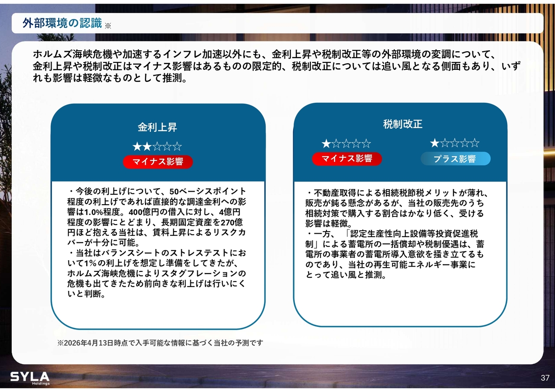This screenshot has height=392, width=555.
Task: Click the last empty star above 税制改正's マイナス影響
Action: (x=366, y=144)
